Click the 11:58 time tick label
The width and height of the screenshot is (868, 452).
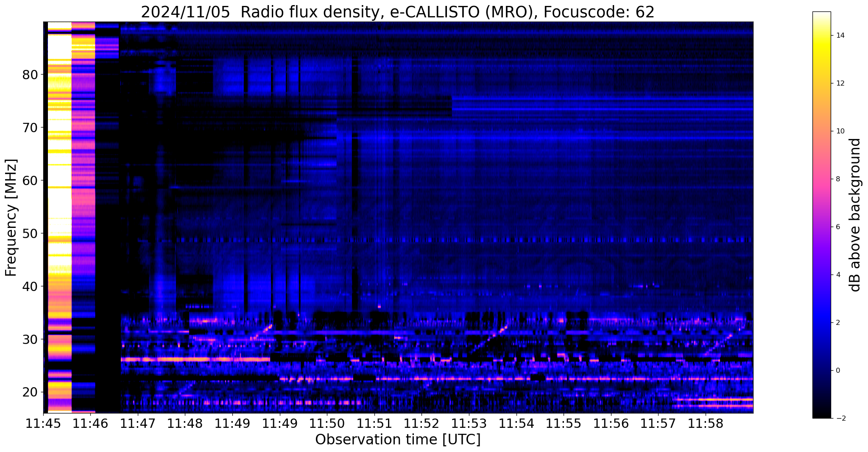(705, 424)
